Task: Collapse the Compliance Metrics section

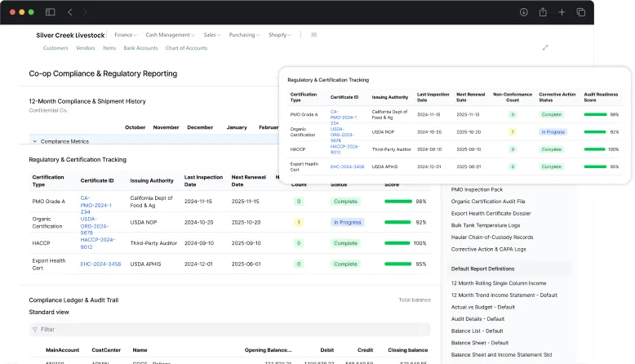Action: [35, 141]
